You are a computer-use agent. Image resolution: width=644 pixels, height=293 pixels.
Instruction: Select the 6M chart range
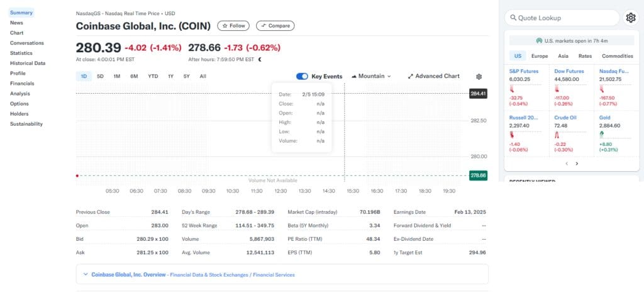(134, 76)
